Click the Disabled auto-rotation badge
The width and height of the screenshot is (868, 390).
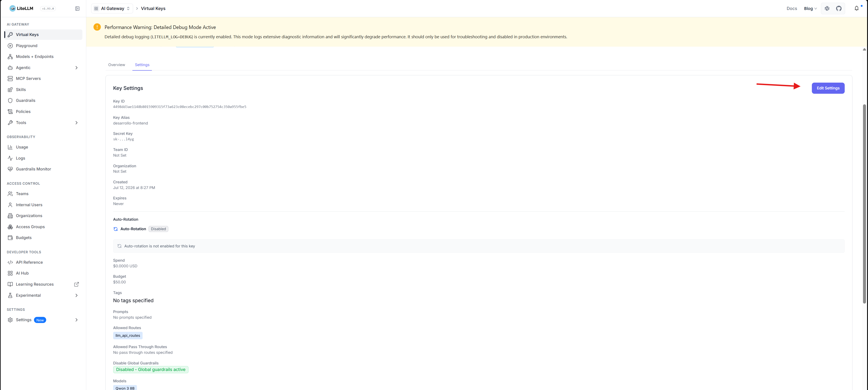[x=158, y=229]
